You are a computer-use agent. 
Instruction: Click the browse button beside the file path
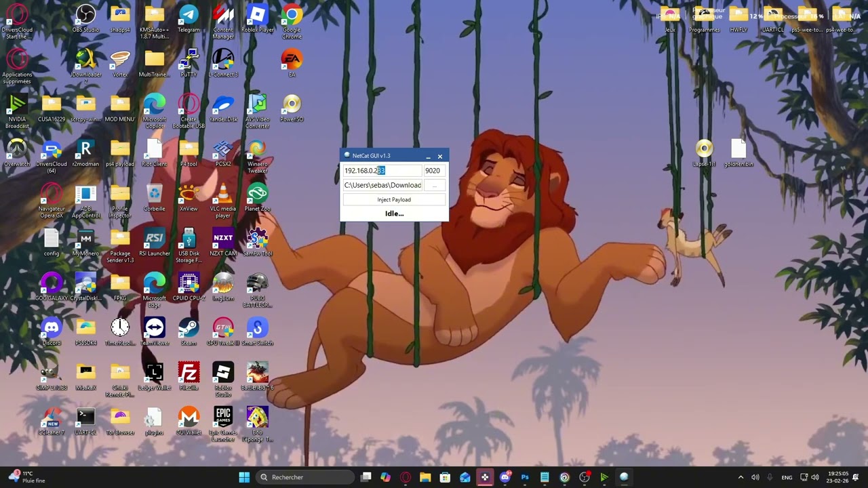pos(435,185)
